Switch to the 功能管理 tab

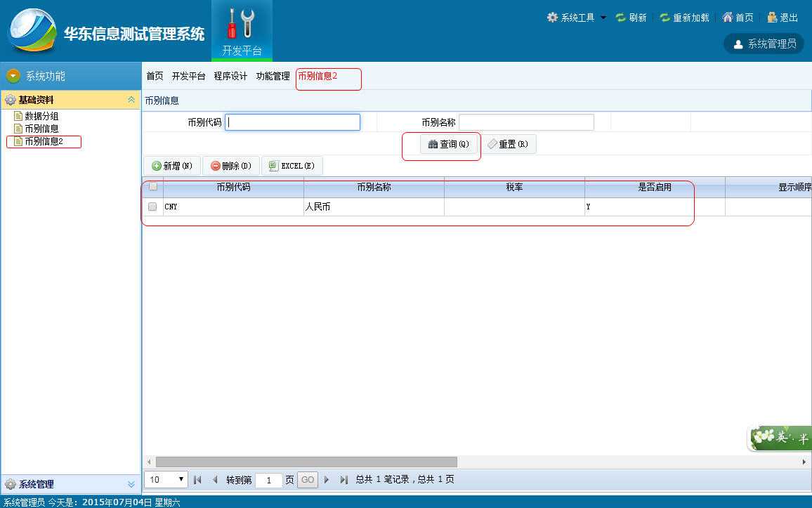(x=273, y=76)
